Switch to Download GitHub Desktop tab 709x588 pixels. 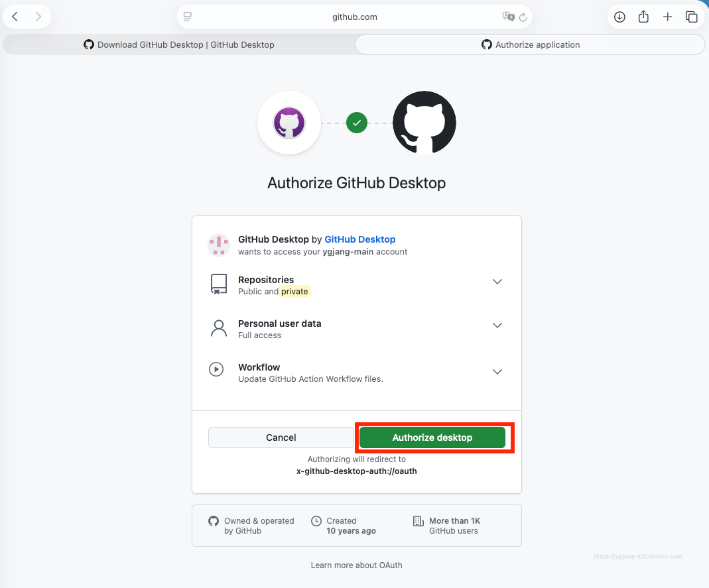(x=179, y=44)
